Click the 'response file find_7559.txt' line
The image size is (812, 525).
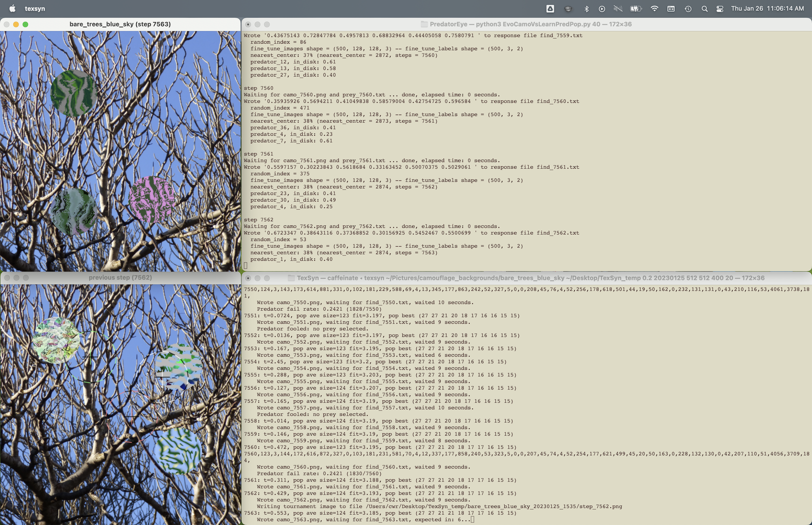pos(413,35)
